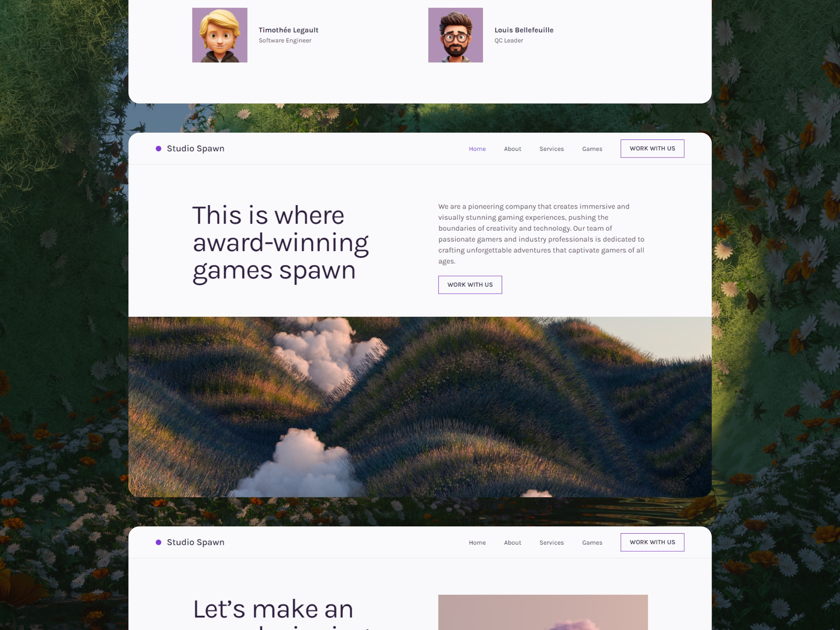This screenshot has width=840, height=630.
Task: Click the upper WORK WITH US button
Action: (651, 148)
